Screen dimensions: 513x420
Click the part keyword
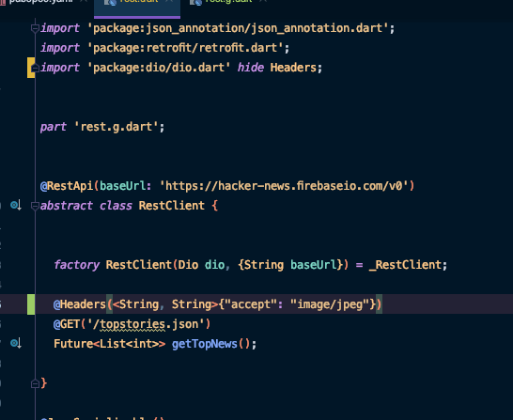53,127
